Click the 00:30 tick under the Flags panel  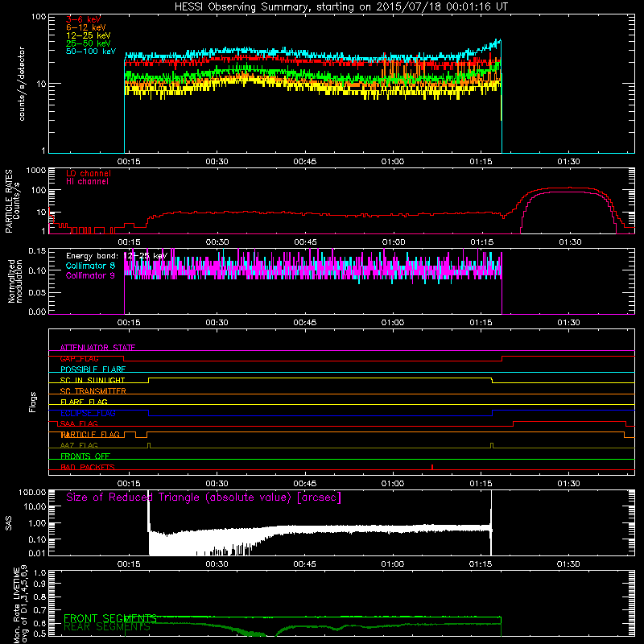point(217,484)
